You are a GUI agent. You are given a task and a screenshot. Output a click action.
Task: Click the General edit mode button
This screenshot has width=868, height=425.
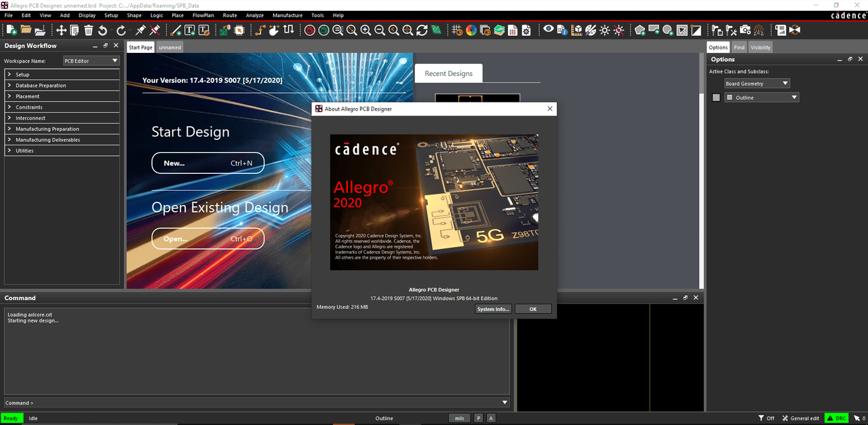point(800,418)
